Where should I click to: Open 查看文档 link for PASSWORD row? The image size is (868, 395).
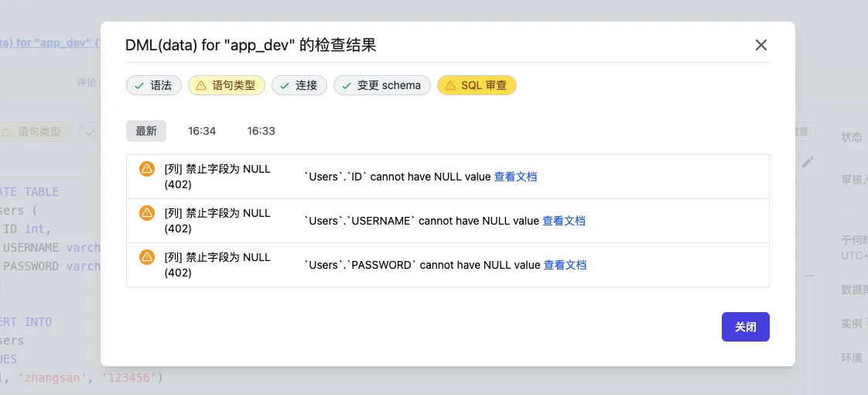(566, 265)
